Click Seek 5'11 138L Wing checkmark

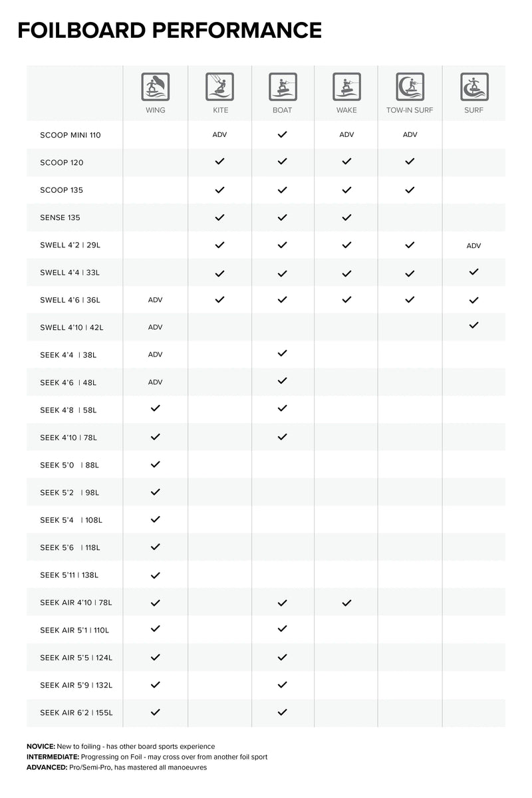click(x=156, y=575)
